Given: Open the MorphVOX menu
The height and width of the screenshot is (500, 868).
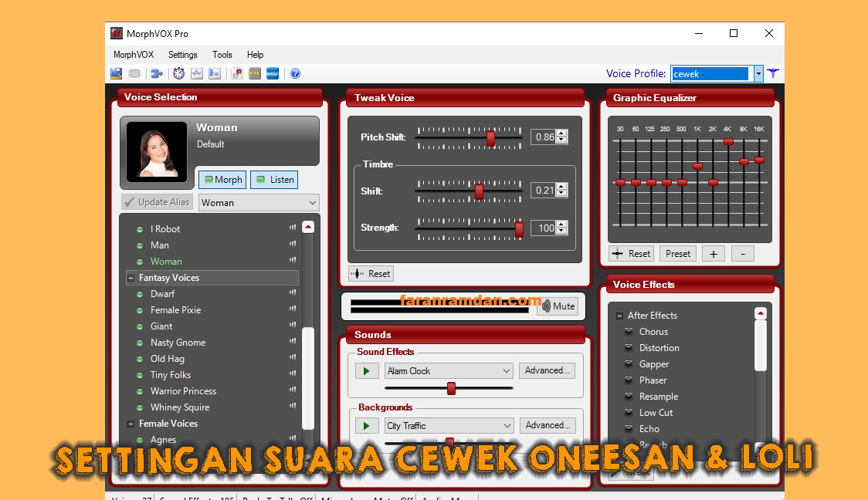Looking at the screenshot, I should coord(134,55).
